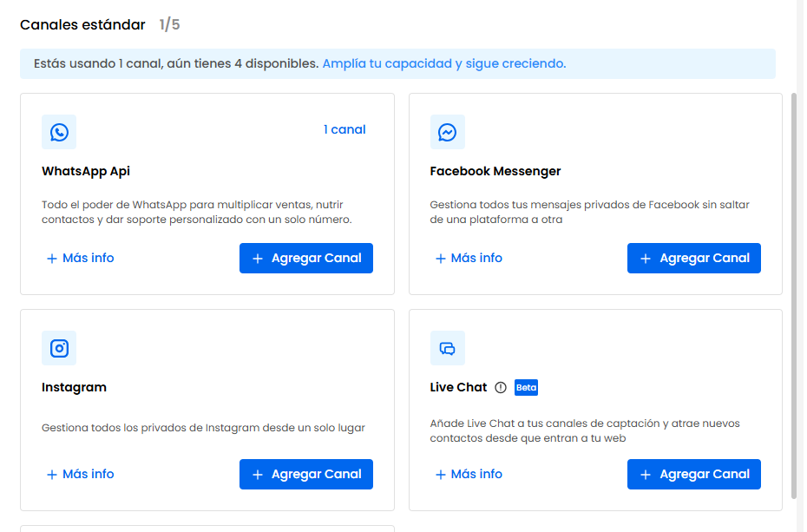Screen dimensions: 807x532
Task: Click the Beta badge on Live Chat
Action: (526, 388)
